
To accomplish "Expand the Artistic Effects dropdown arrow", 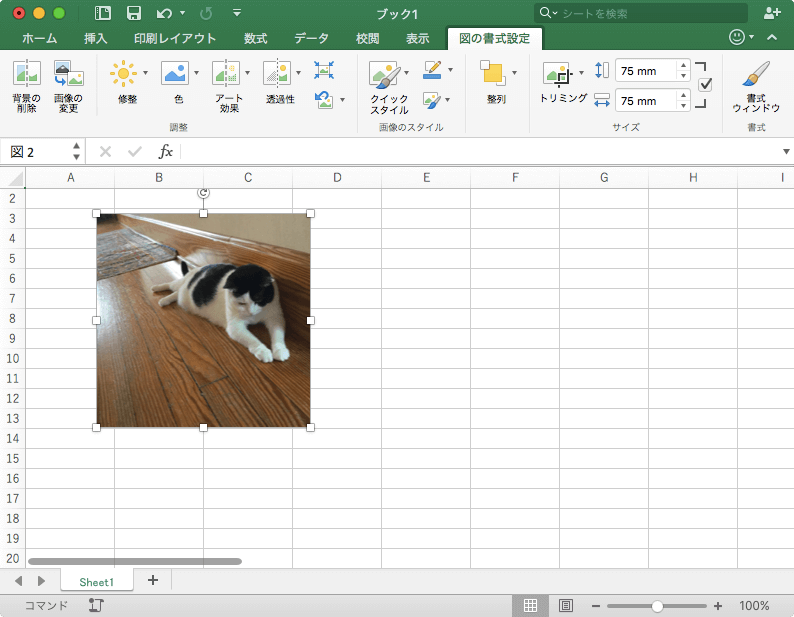I will (248, 73).
